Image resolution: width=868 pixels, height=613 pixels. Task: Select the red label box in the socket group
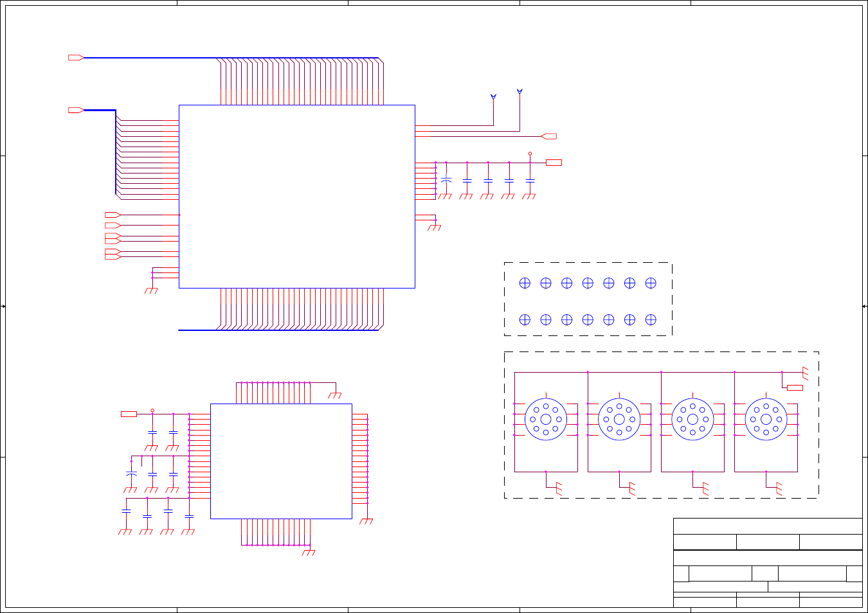795,387
